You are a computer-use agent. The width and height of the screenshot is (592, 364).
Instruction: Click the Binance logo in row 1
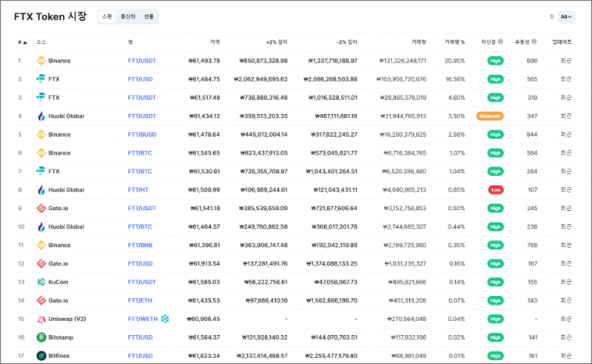[41, 61]
